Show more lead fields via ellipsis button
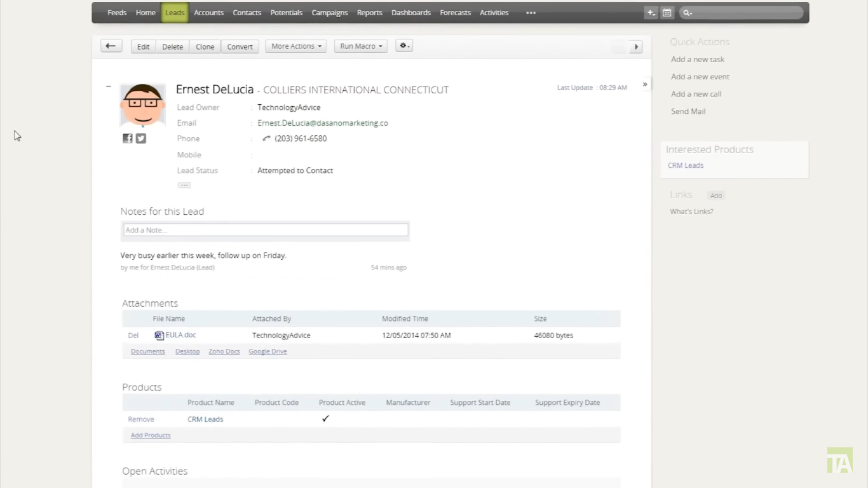The image size is (868, 488). click(x=184, y=186)
